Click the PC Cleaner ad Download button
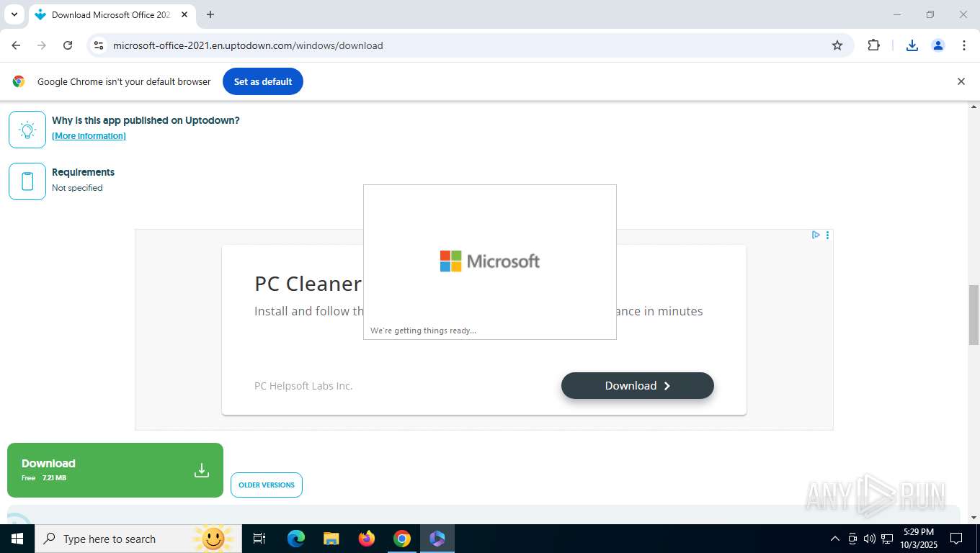This screenshot has width=980, height=553. (x=638, y=385)
